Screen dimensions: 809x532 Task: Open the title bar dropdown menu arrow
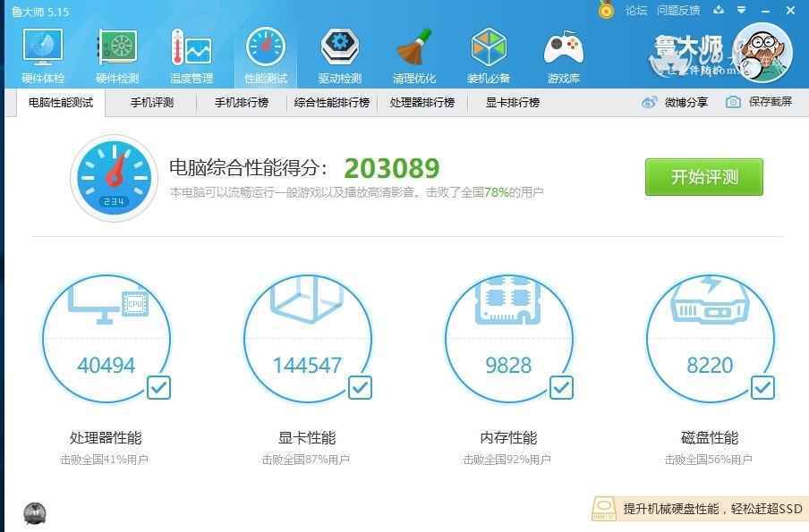pyautogui.click(x=741, y=10)
